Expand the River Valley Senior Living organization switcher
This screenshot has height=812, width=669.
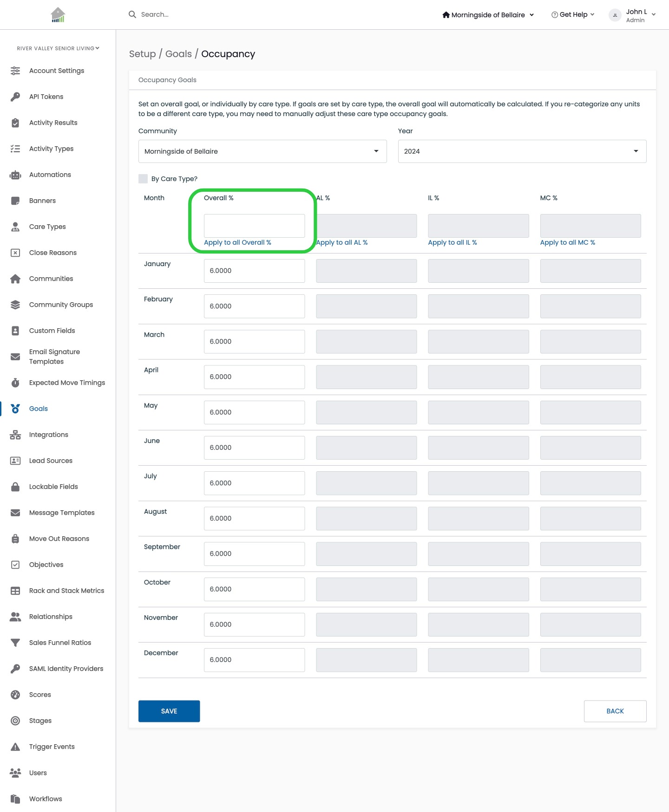58,48
